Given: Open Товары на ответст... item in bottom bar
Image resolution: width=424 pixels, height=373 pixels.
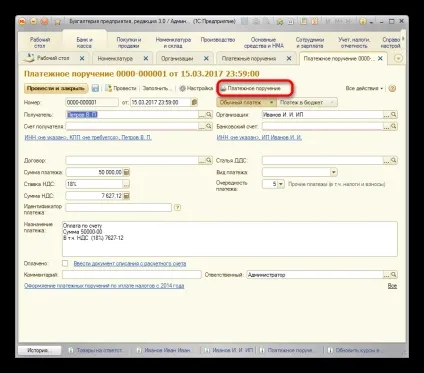Looking at the screenshot, I should [x=97, y=350].
